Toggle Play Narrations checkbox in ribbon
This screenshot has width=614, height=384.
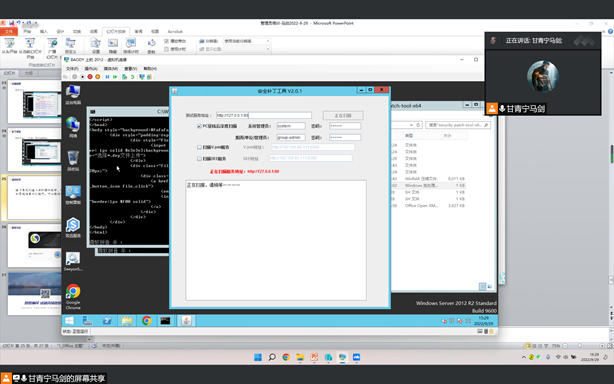point(166,41)
